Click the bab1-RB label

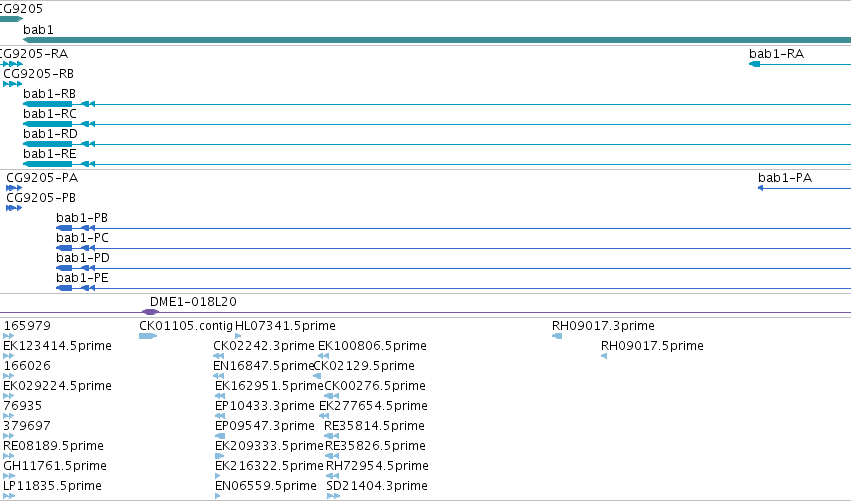click(50, 94)
